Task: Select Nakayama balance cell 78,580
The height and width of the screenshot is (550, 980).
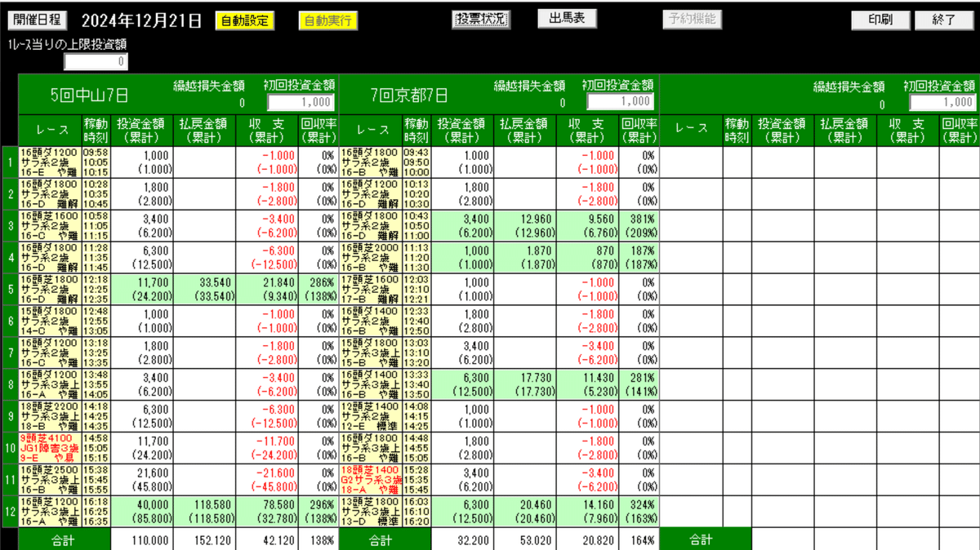Action: tap(267, 512)
